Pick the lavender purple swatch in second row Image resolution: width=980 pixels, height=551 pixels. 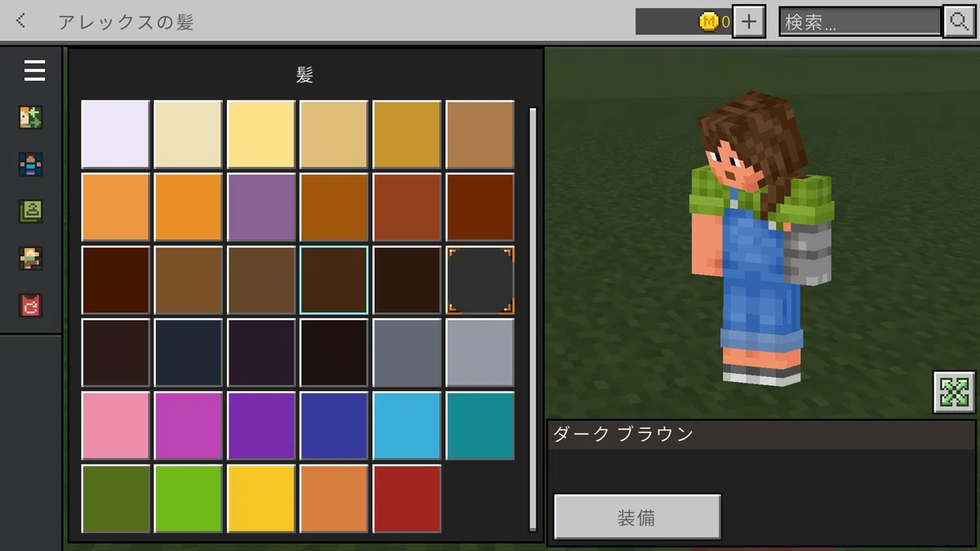261,207
